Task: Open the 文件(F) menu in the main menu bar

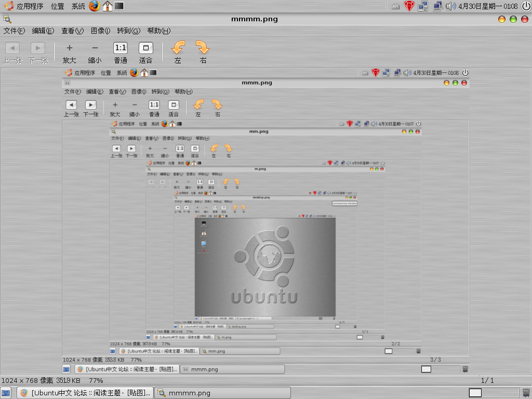Action: point(14,31)
